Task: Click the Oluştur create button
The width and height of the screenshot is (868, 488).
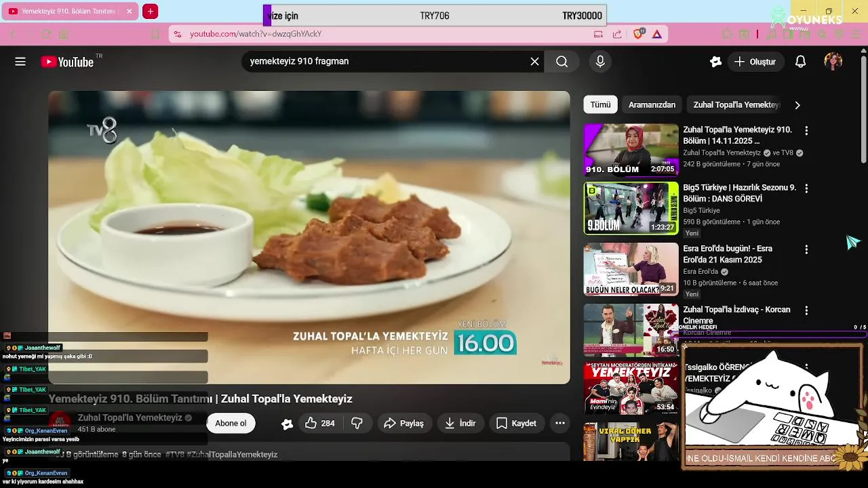Action: click(755, 62)
